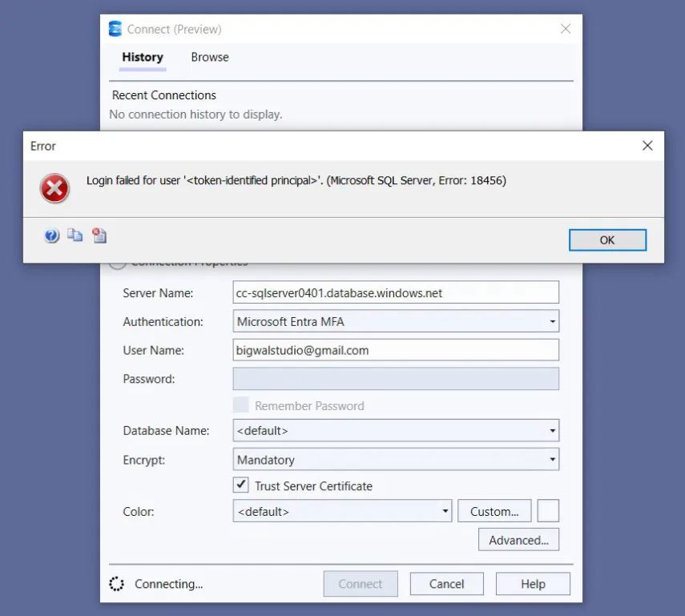Switch to the History tab
The height and width of the screenshot is (616, 685).
(x=142, y=57)
